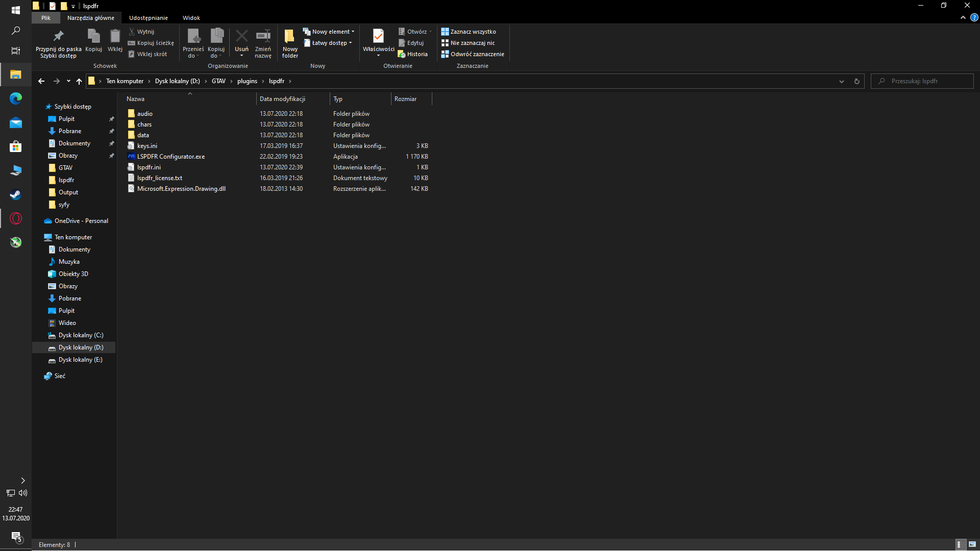Image resolution: width=980 pixels, height=551 pixels.
Task: Switch to large icons view in the status bar
Action: pyautogui.click(x=972, y=544)
